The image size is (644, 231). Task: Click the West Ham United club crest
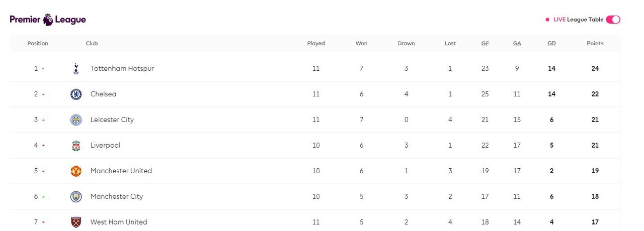coord(76,222)
